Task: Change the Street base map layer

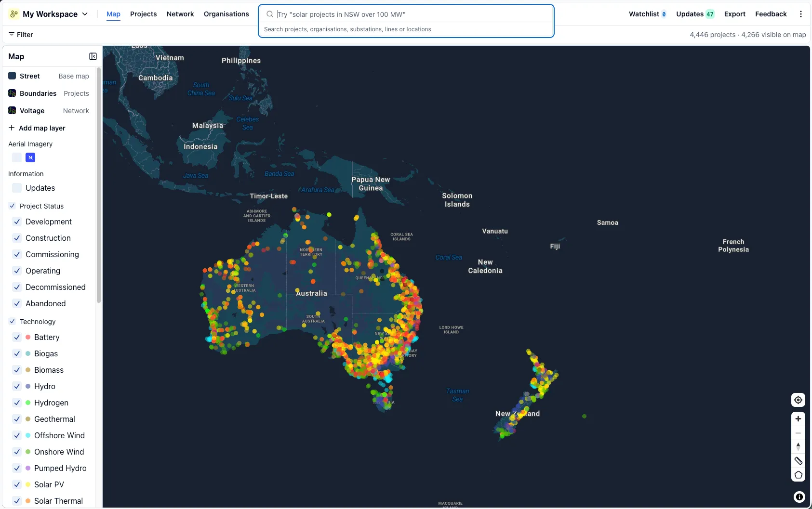Action: tap(49, 76)
